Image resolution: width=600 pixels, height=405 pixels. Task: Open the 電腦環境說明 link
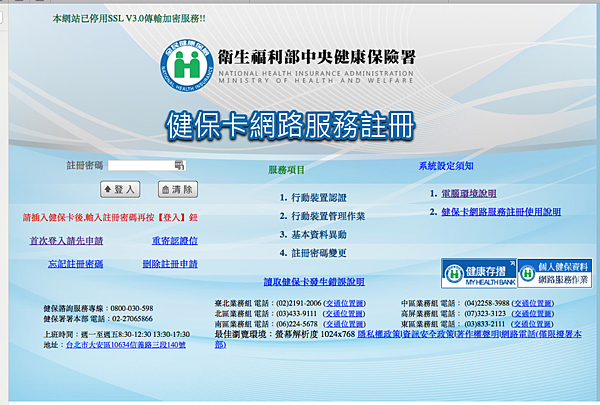point(469,194)
